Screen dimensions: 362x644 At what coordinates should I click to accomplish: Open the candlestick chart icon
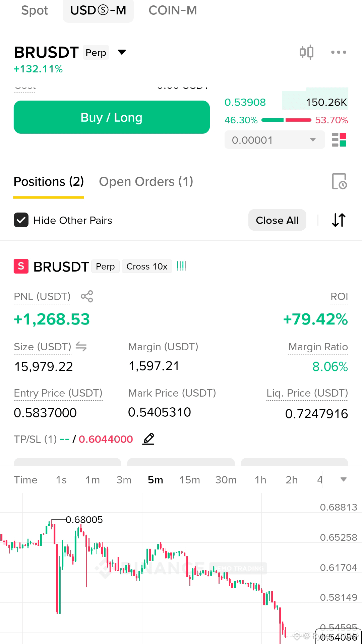(x=306, y=52)
